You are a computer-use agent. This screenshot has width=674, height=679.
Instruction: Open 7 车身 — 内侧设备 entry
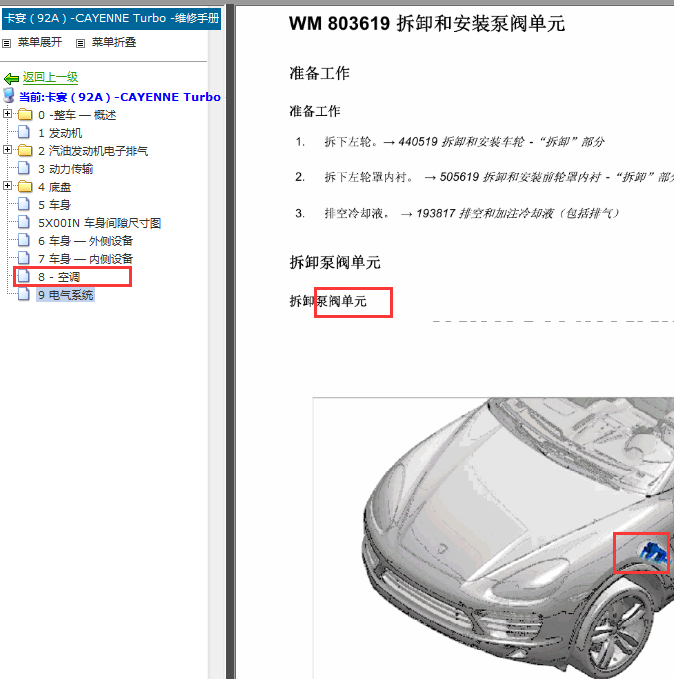[85, 259]
